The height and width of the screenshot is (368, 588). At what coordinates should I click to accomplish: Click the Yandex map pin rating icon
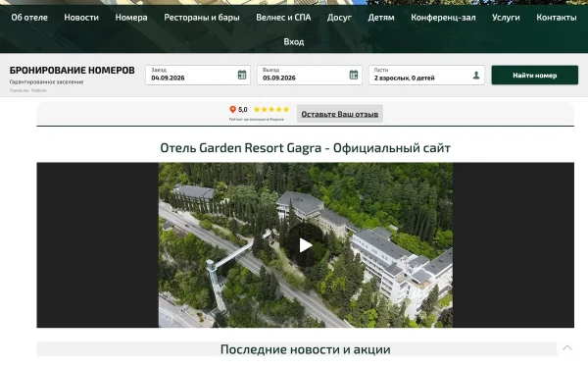tap(232, 109)
